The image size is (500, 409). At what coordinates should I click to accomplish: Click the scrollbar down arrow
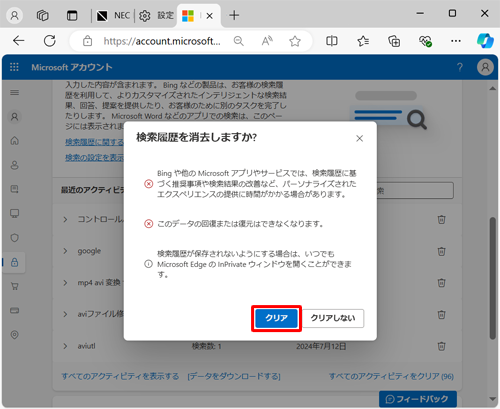click(x=492, y=399)
